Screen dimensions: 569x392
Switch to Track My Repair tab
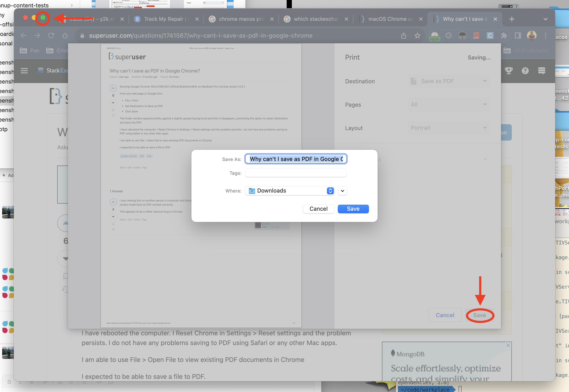[163, 19]
